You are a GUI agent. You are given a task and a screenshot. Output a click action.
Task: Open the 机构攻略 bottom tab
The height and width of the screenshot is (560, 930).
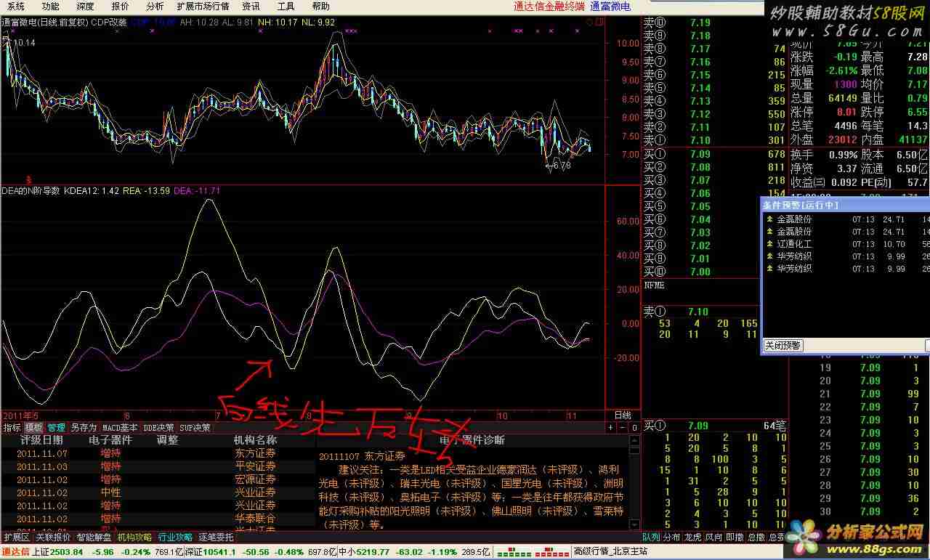pos(135,537)
